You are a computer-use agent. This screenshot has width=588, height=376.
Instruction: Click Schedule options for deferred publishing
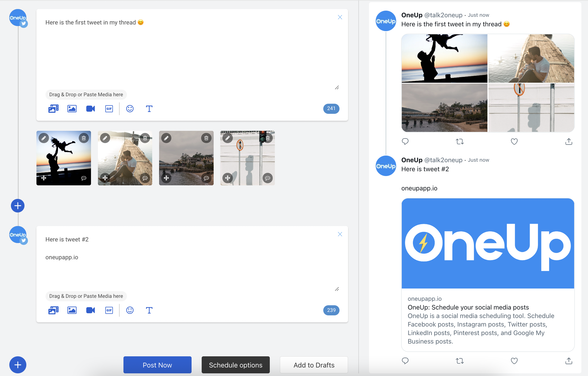pos(235,365)
